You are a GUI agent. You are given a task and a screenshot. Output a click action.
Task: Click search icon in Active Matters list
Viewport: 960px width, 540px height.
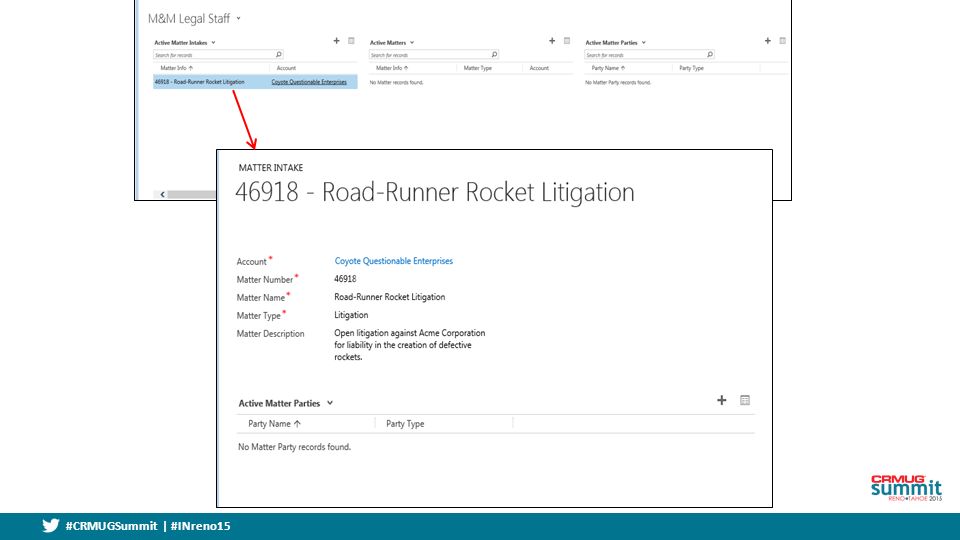(494, 54)
